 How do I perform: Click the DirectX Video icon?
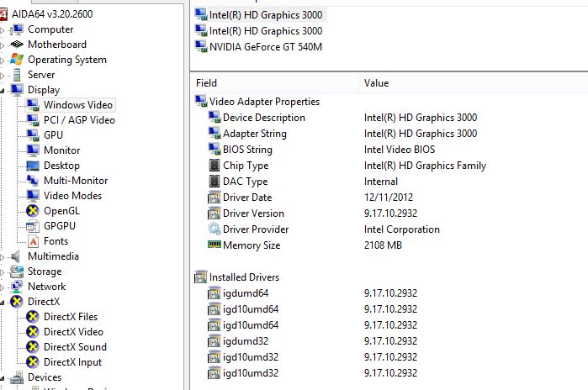click(33, 332)
